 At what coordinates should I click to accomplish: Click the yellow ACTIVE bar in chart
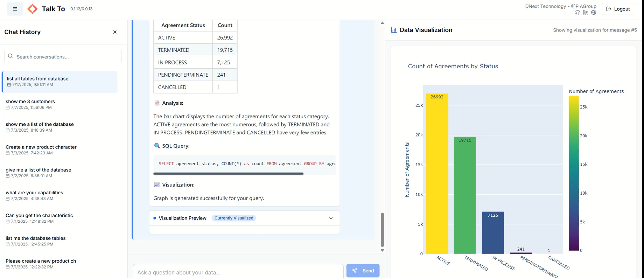(437, 175)
